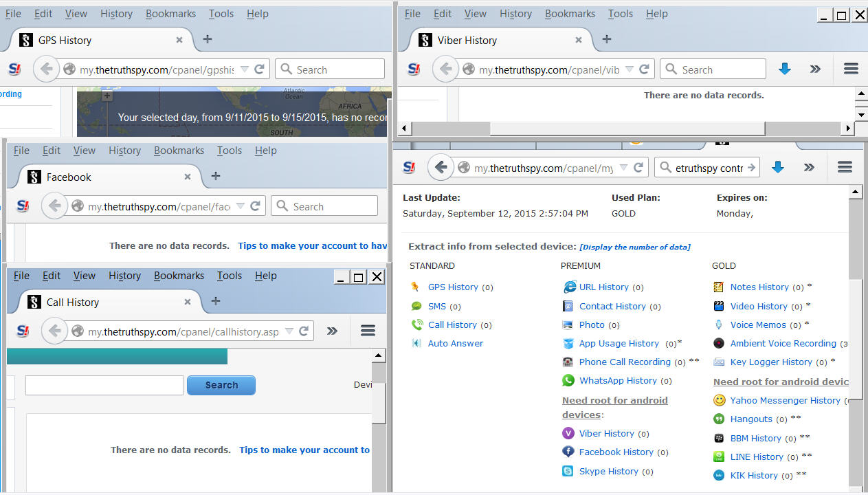Show more toolbar items in Viber History window
868x495 pixels.
(815, 69)
